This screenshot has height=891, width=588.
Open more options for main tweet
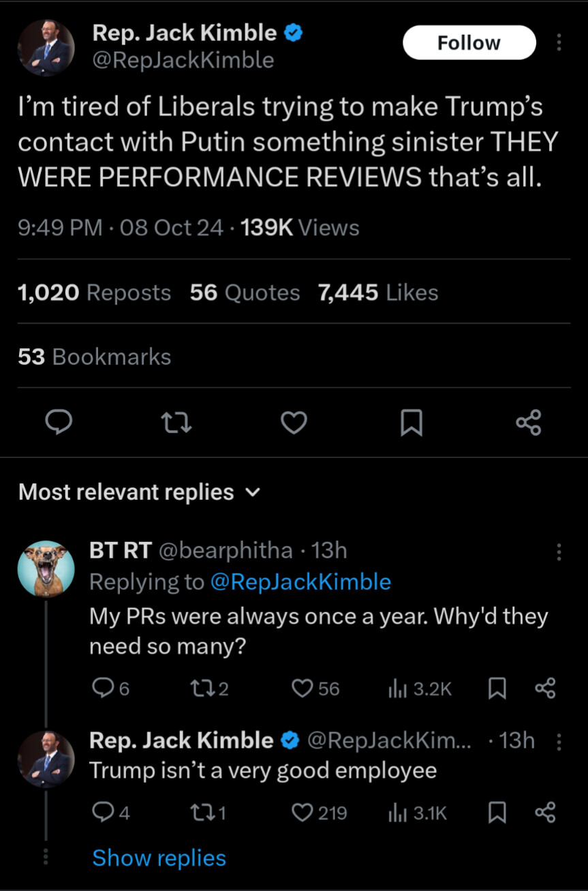(x=559, y=43)
